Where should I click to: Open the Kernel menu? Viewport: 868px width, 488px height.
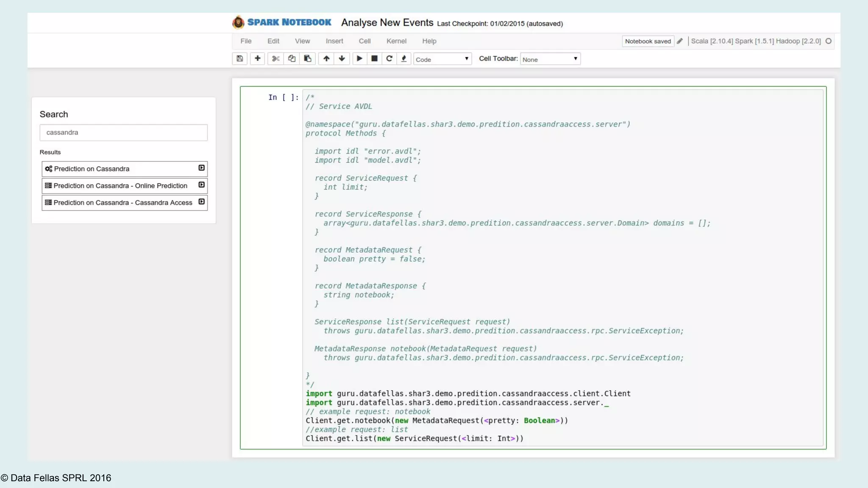pyautogui.click(x=396, y=41)
